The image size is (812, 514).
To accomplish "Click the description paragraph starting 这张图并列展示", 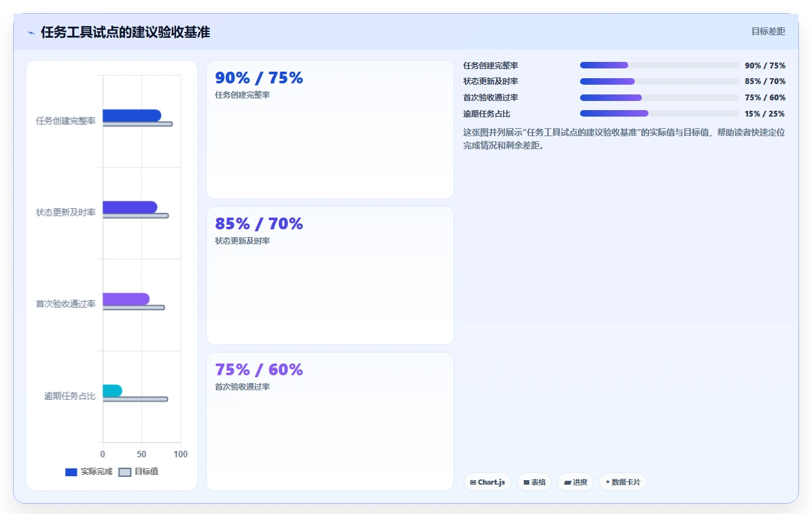I will tap(624, 139).
